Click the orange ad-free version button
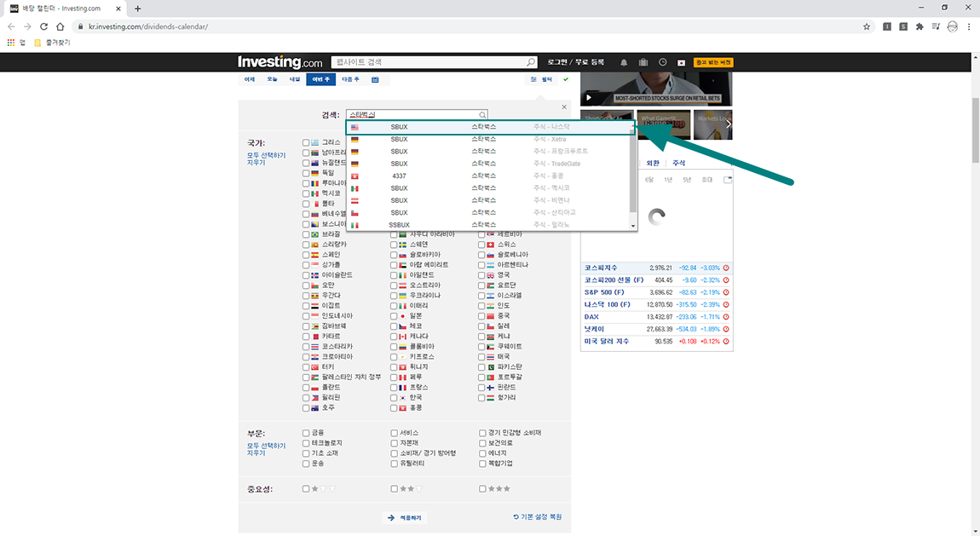Viewport: 980px width, 536px height. coord(713,62)
